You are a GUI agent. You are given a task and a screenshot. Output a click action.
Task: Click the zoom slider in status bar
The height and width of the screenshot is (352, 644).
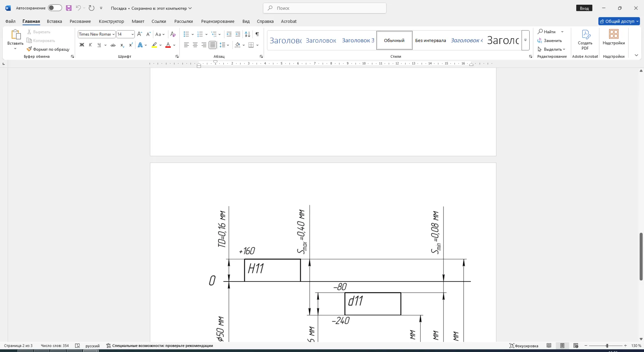coord(606,346)
